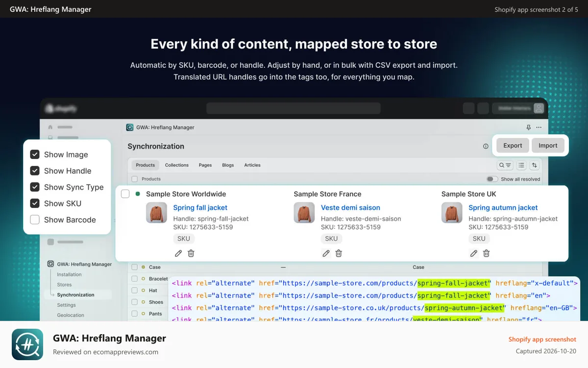Image resolution: width=588 pixels, height=368 pixels.
Task: Click Veste demi saison product thumbnail
Action: (x=304, y=213)
